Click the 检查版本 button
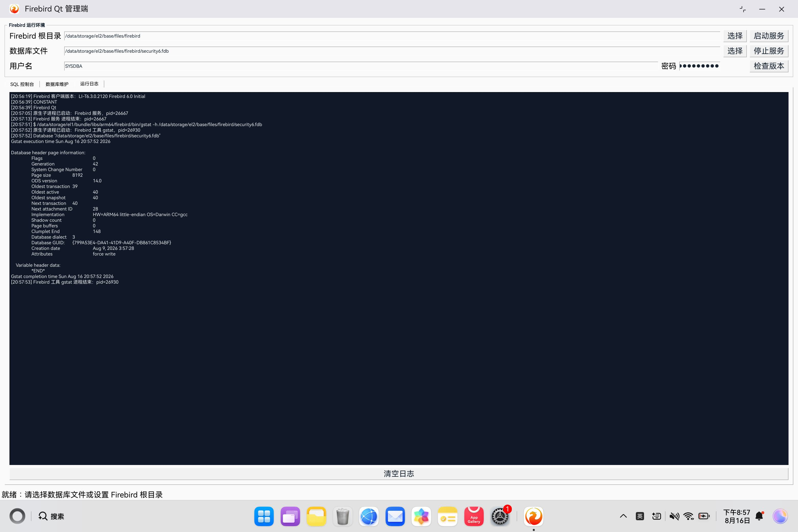The height and width of the screenshot is (532, 798). click(x=769, y=66)
